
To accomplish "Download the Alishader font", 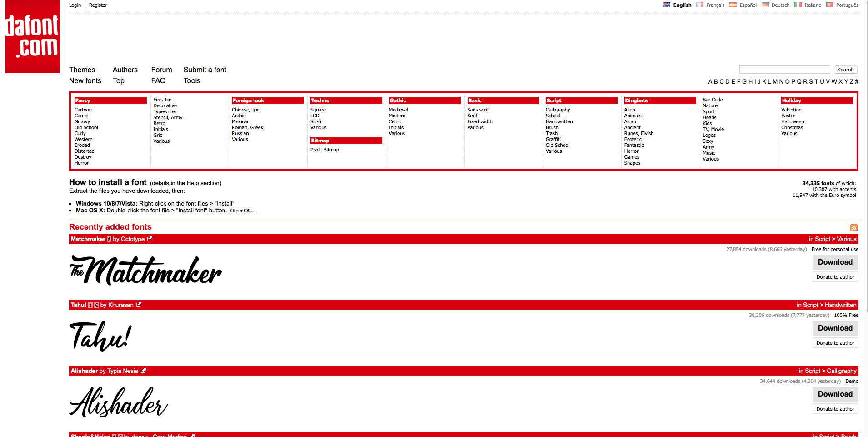I will pos(835,394).
